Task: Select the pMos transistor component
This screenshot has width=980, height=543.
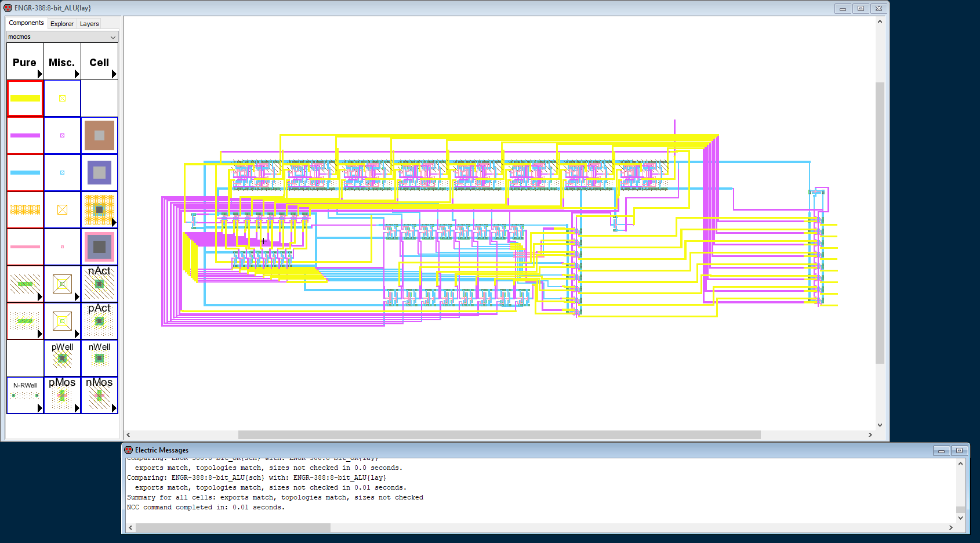Action: pos(62,396)
